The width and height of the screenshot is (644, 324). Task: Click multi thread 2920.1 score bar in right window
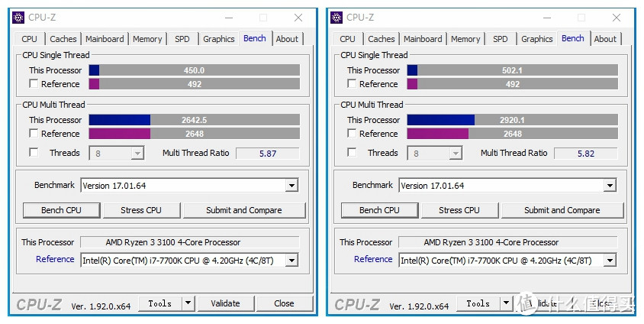513,120
